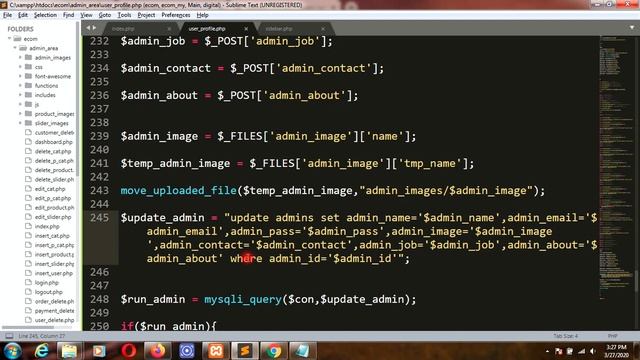
Task: Change Tab Size: 4 setting
Action: [565, 336]
